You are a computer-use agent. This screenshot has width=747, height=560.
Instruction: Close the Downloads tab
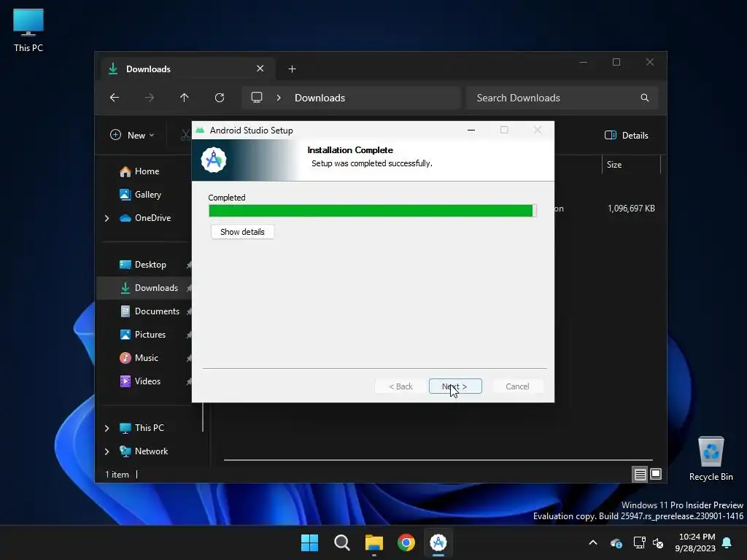pos(260,69)
